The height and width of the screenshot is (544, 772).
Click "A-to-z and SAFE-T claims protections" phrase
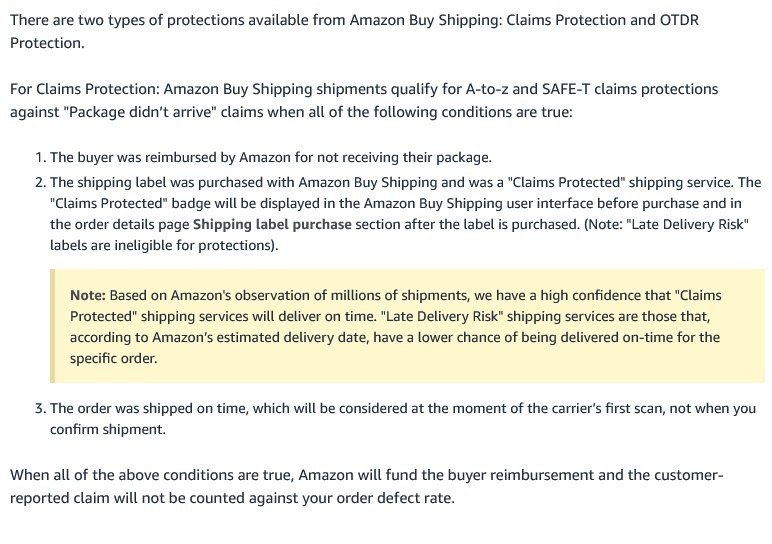[592, 89]
